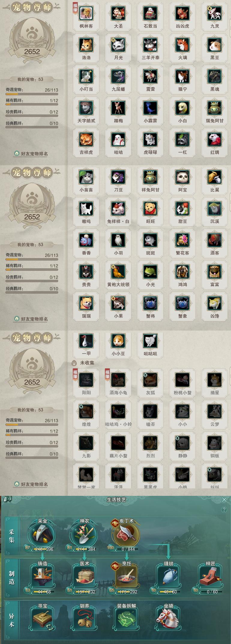Switch to the 异术 category label

tap(12, 620)
